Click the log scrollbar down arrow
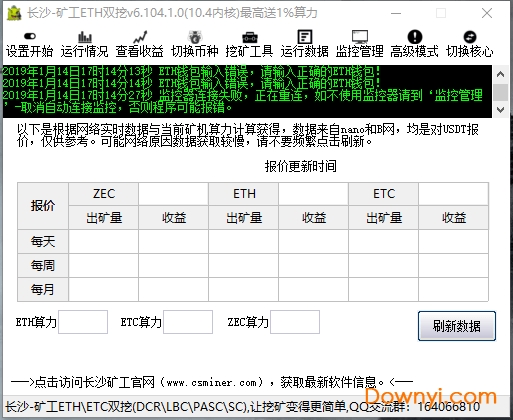The height and width of the screenshot is (420, 513). (x=500, y=109)
